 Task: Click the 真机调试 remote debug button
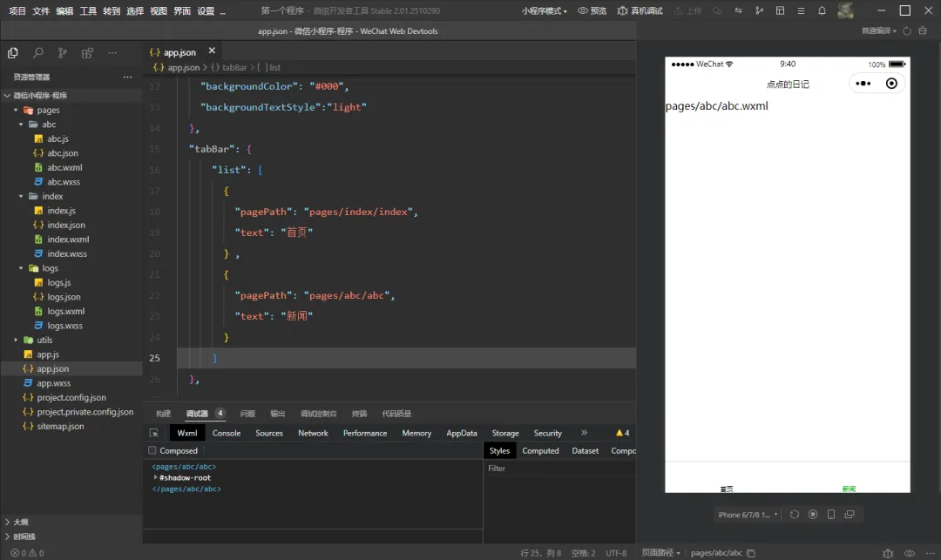(x=640, y=10)
